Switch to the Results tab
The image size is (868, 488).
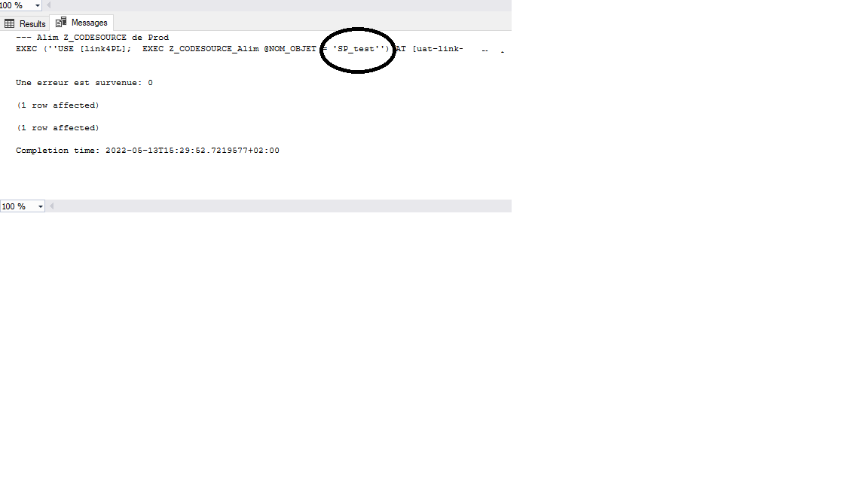click(25, 24)
